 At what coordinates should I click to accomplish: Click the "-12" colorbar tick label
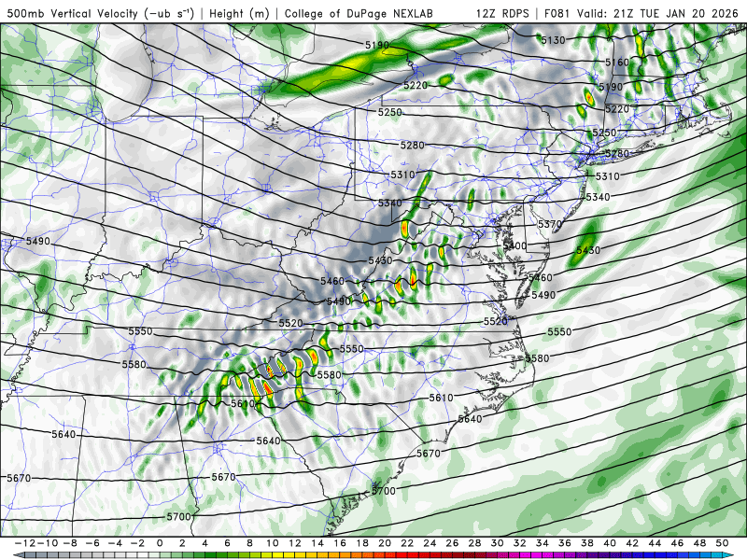pyautogui.click(x=24, y=543)
